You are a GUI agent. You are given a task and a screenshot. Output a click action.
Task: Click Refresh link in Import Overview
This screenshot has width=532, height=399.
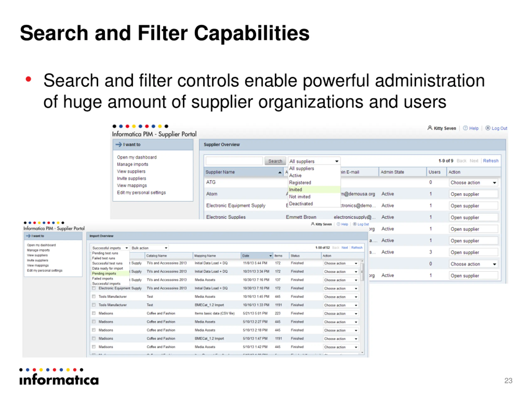pyautogui.click(x=357, y=248)
